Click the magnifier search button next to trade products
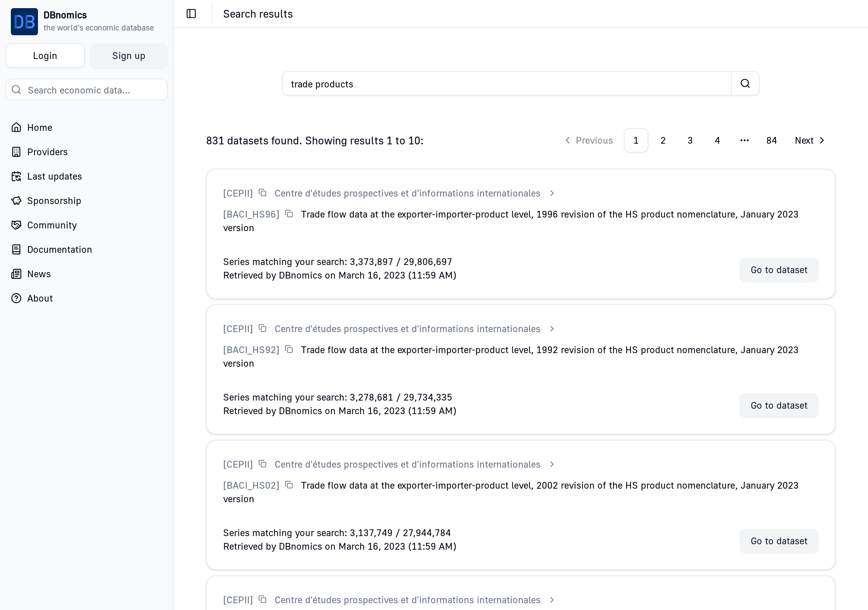Screen dimensions: 868x610 745,83
